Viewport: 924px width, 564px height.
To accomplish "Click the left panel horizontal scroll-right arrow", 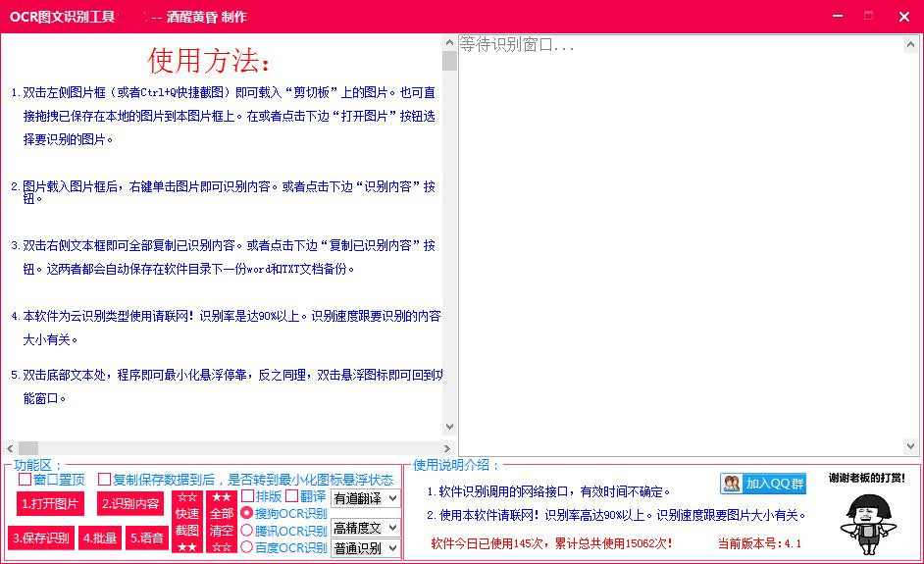I will (446, 448).
